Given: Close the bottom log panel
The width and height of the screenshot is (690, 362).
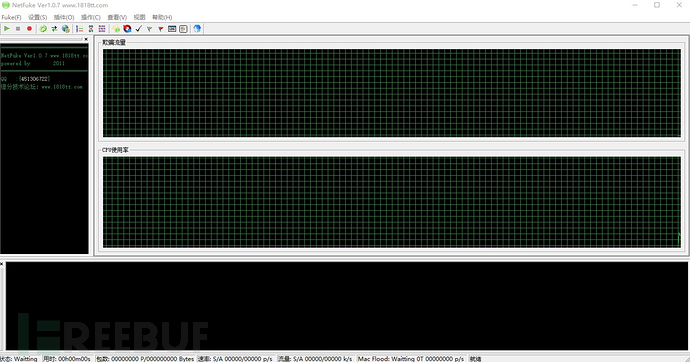Looking at the screenshot, I should click(2, 264).
